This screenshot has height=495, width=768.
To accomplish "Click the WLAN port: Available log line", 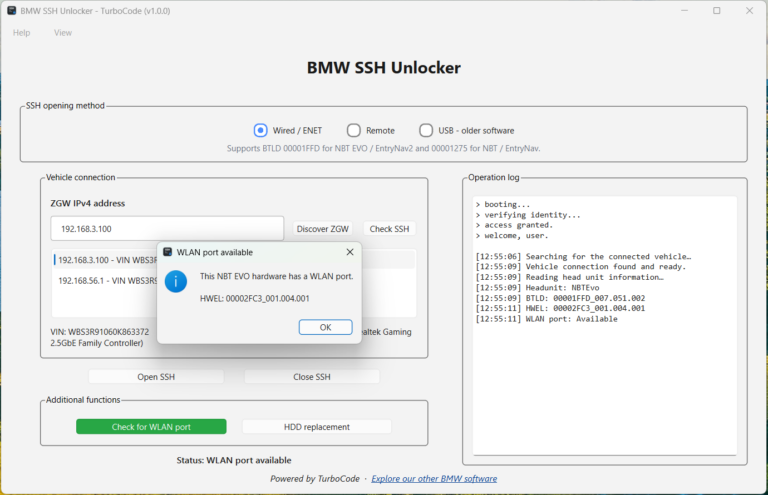I will [547, 319].
